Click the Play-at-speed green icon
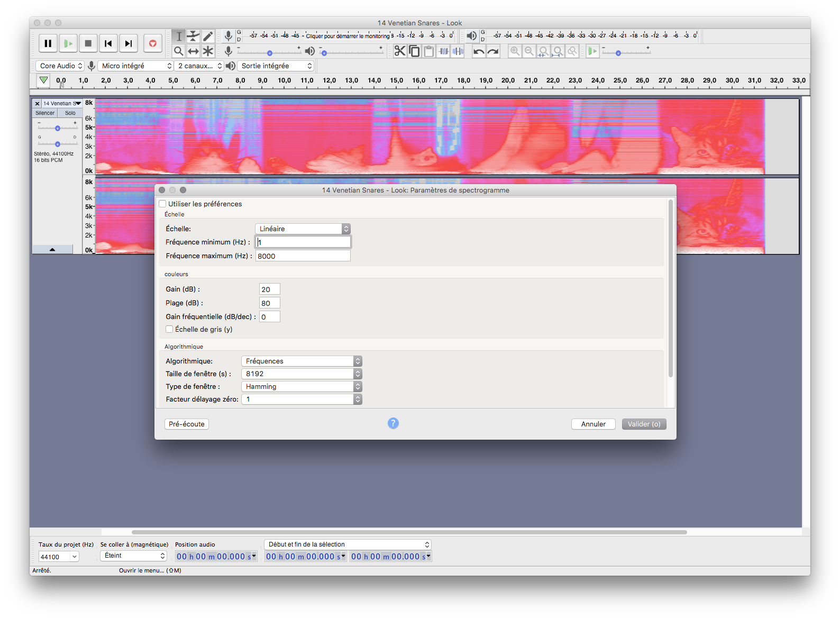This screenshot has height=618, width=840. pos(592,51)
